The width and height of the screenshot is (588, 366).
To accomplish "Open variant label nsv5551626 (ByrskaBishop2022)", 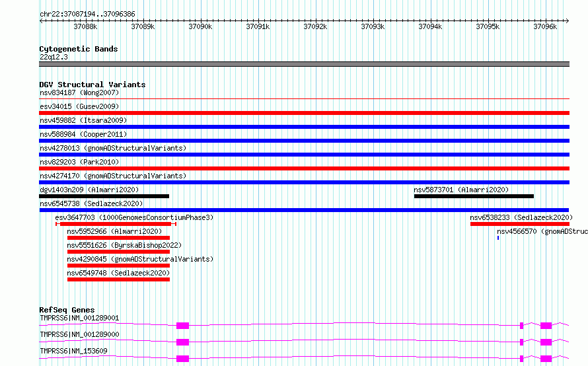I will 124,245.
